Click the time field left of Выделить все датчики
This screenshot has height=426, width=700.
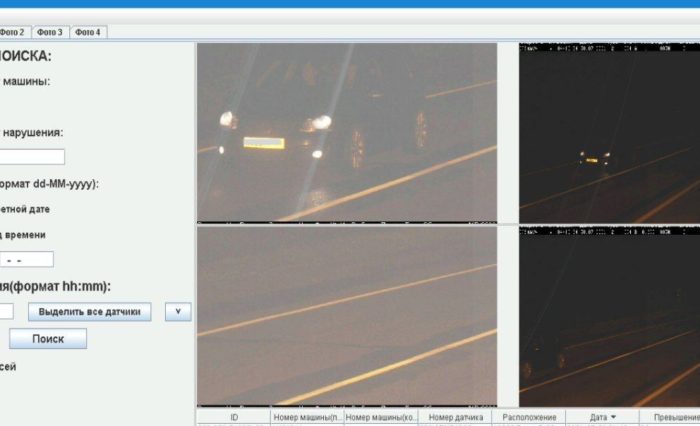(6, 312)
